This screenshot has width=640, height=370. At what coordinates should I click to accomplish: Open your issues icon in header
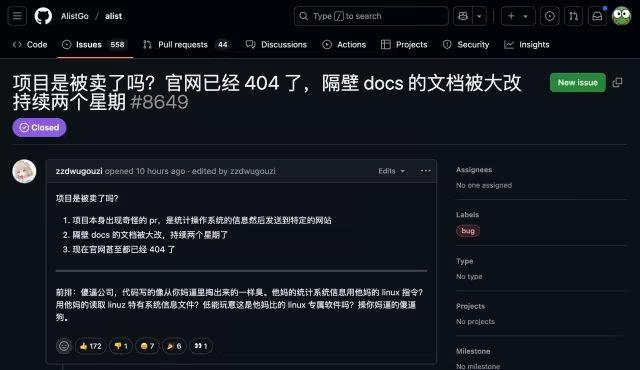[x=550, y=16]
